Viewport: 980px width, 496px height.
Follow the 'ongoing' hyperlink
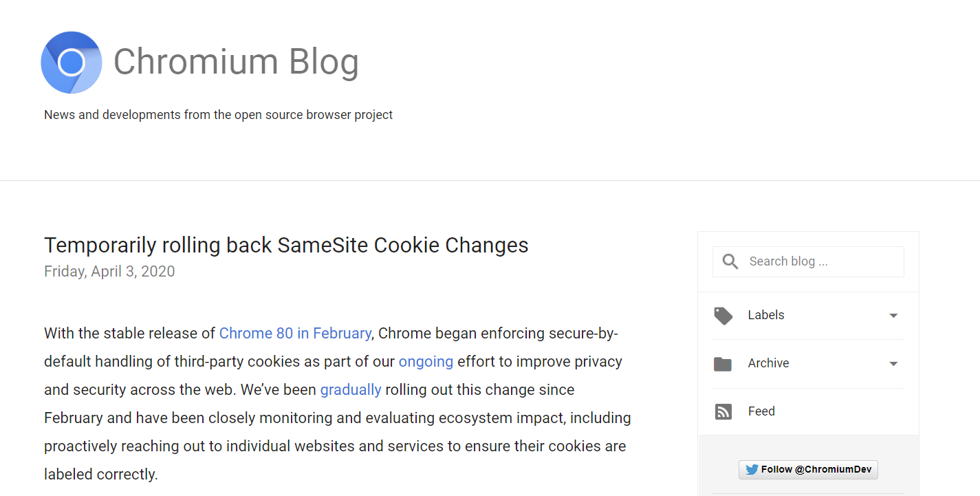pyautogui.click(x=426, y=362)
